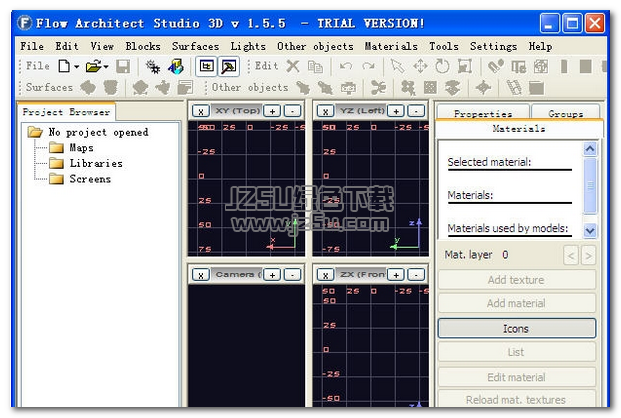The width and height of the screenshot is (621, 418).
Task: Click the grid panels icon beside paint roller
Action: pos(518,67)
